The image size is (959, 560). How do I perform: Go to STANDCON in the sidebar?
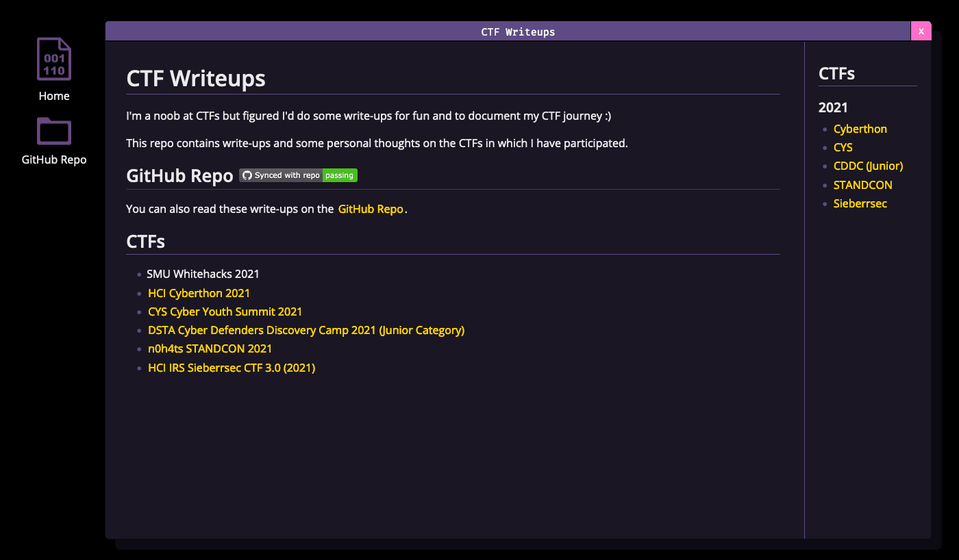(x=863, y=185)
